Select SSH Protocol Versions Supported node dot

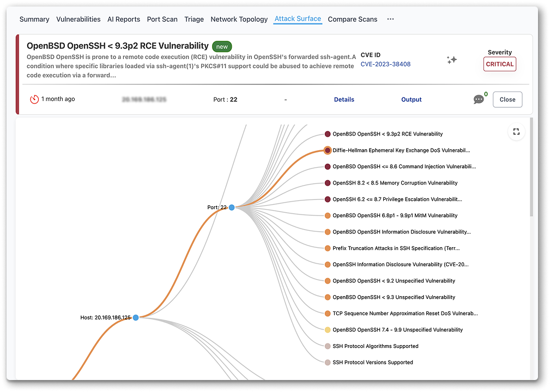pyautogui.click(x=327, y=362)
